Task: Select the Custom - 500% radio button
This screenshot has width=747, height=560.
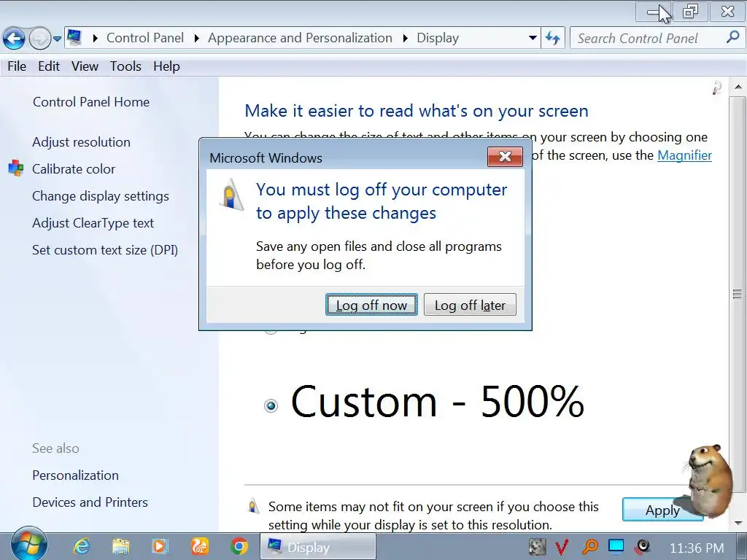Action: click(271, 405)
